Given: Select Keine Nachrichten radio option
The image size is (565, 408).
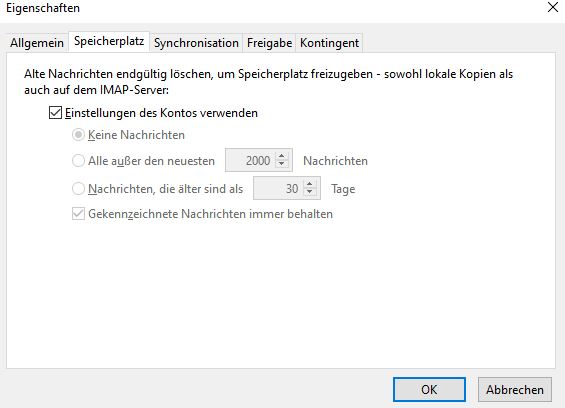Looking at the screenshot, I should click(78, 135).
